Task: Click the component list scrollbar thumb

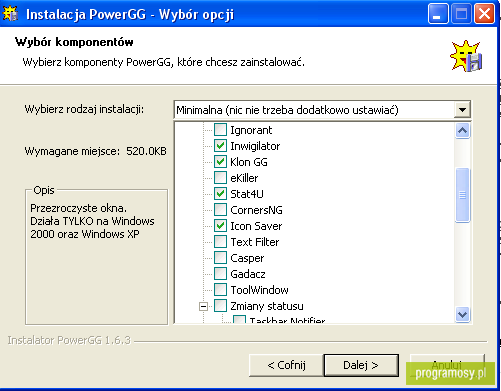Action: pyautogui.click(x=462, y=195)
